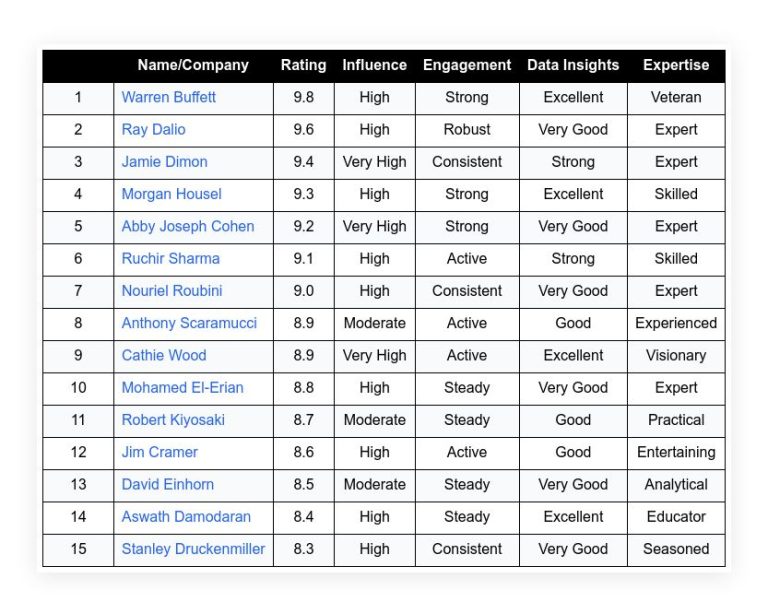Select the Abby Joseph Cohen link
The width and height of the screenshot is (768, 602).
(x=188, y=226)
